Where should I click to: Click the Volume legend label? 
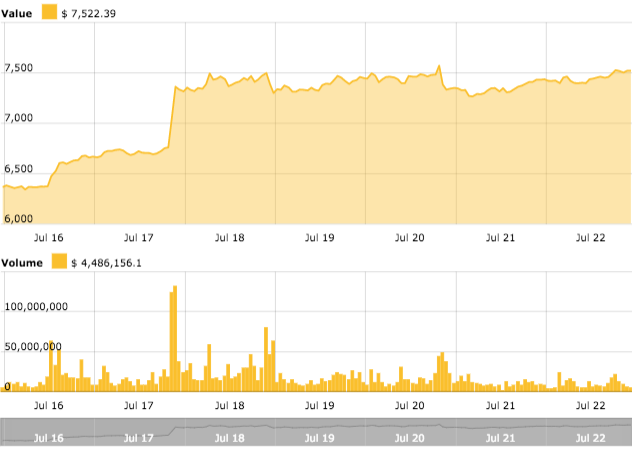22,263
